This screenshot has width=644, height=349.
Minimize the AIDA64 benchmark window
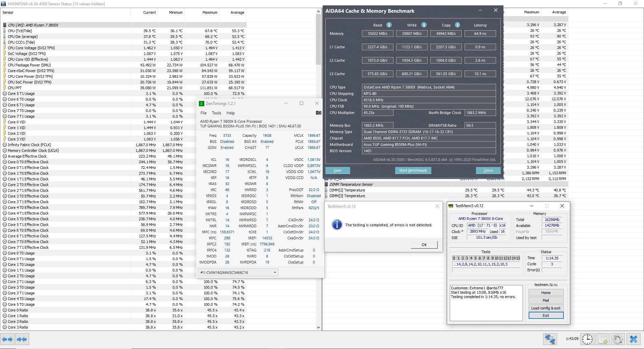point(480,10)
